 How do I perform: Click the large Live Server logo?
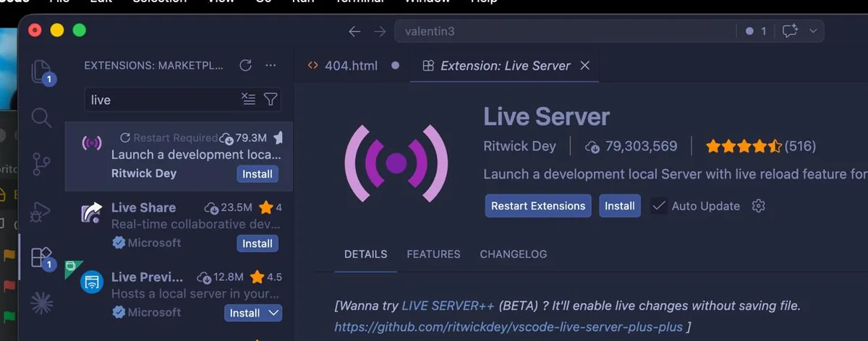click(396, 163)
